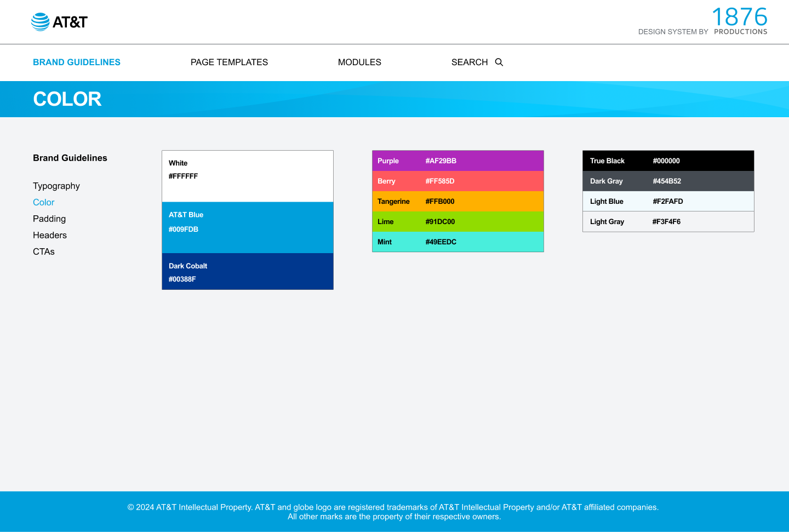
Task: Select the White #FFFFFF swatch
Action: tap(248, 176)
